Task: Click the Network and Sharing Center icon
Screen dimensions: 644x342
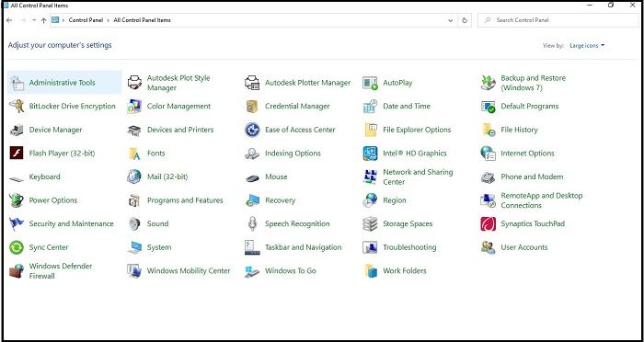Action: click(x=370, y=177)
